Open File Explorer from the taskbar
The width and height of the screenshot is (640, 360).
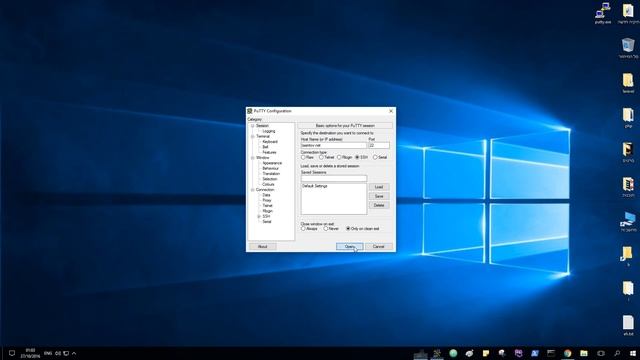coord(584,353)
